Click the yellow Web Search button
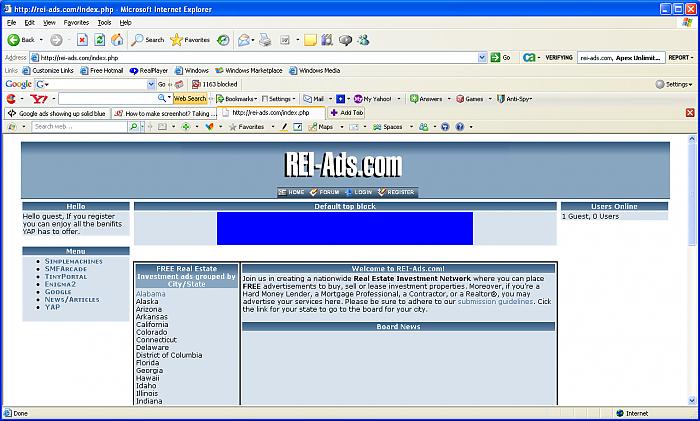Viewport: 700px width, 421px height. coord(190,99)
